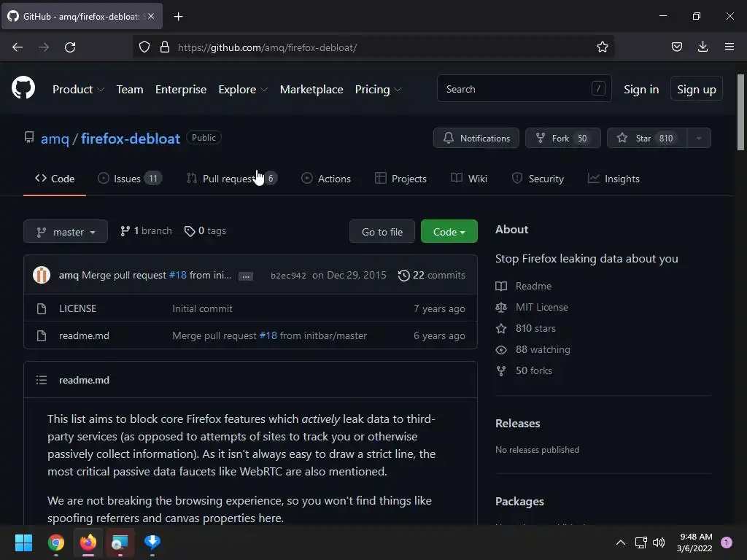Screen dimensions: 747x560
Task: Open the Star lists dropdown arrow
Action: coord(699,138)
